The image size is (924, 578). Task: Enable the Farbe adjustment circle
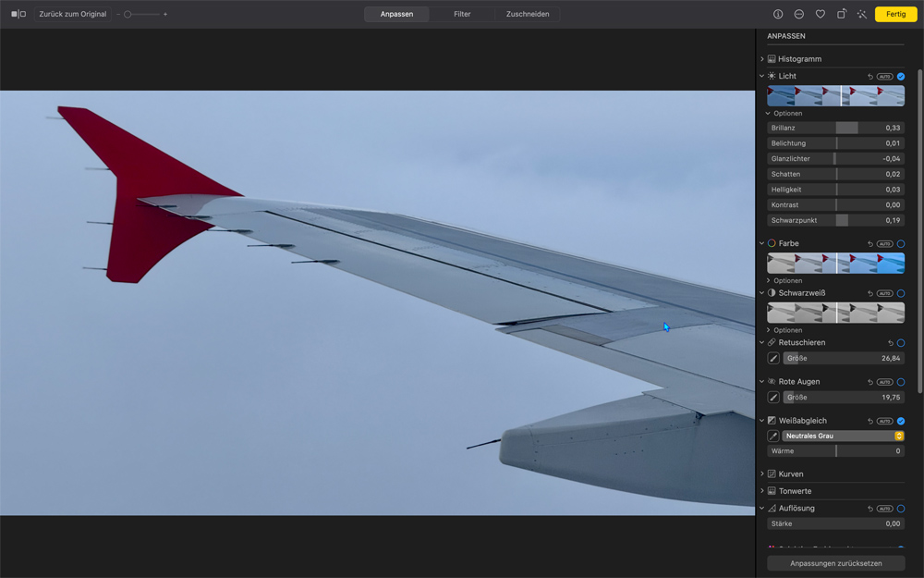(900, 243)
